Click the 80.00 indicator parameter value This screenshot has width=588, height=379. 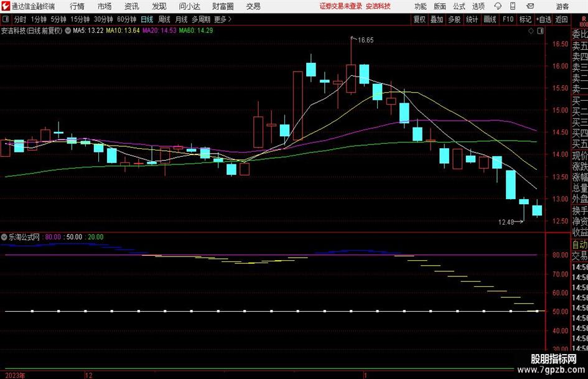[x=53, y=237]
